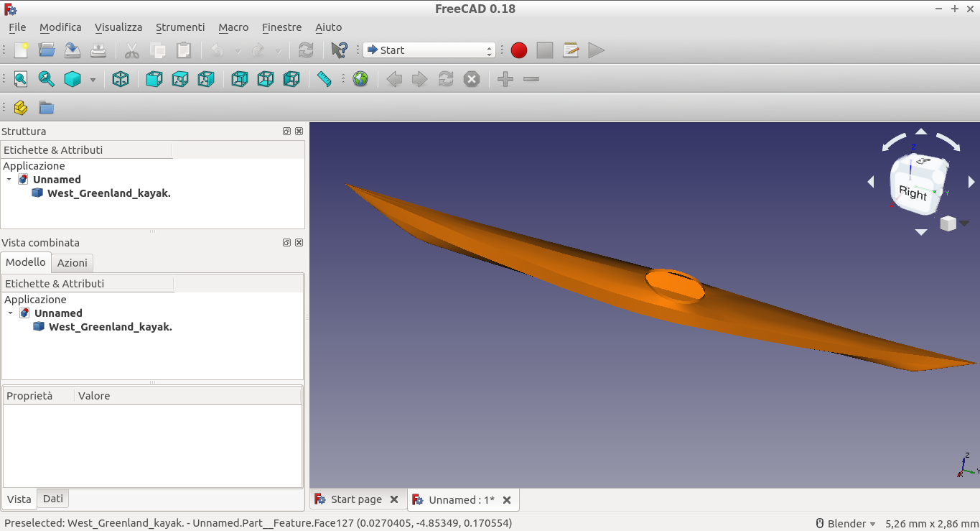Save the document using the save icon
The height and width of the screenshot is (531, 980).
point(73,50)
